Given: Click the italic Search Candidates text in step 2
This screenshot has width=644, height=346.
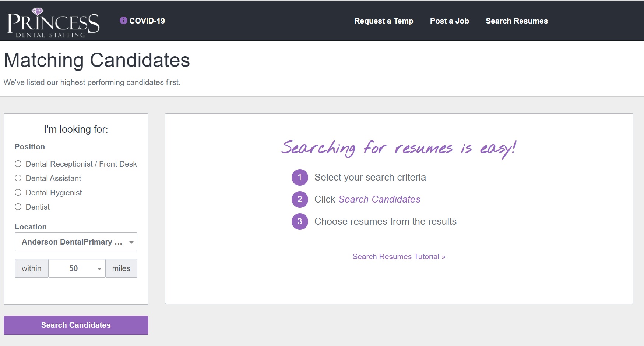Looking at the screenshot, I should (379, 199).
